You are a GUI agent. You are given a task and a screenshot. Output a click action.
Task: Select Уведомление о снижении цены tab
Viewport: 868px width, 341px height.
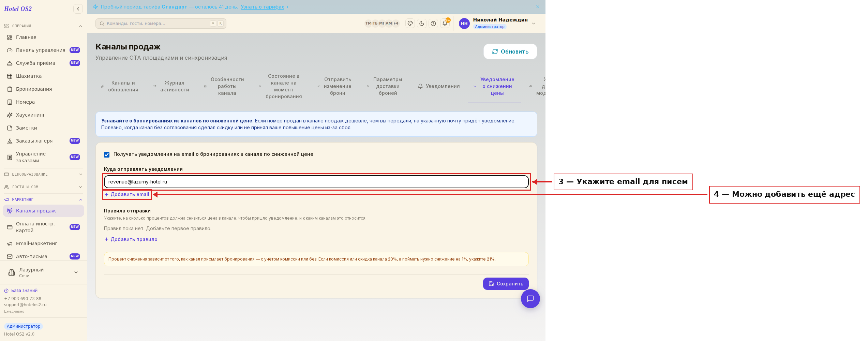[x=494, y=86]
